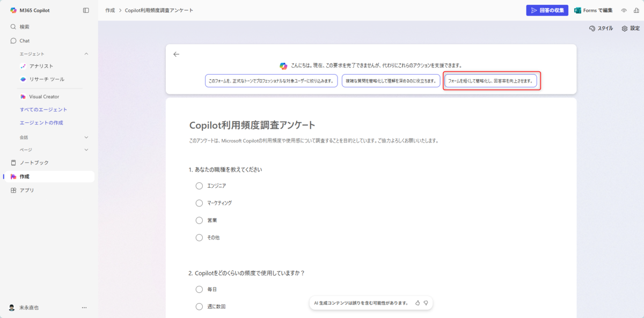Click 回答の収集 button

[547, 10]
